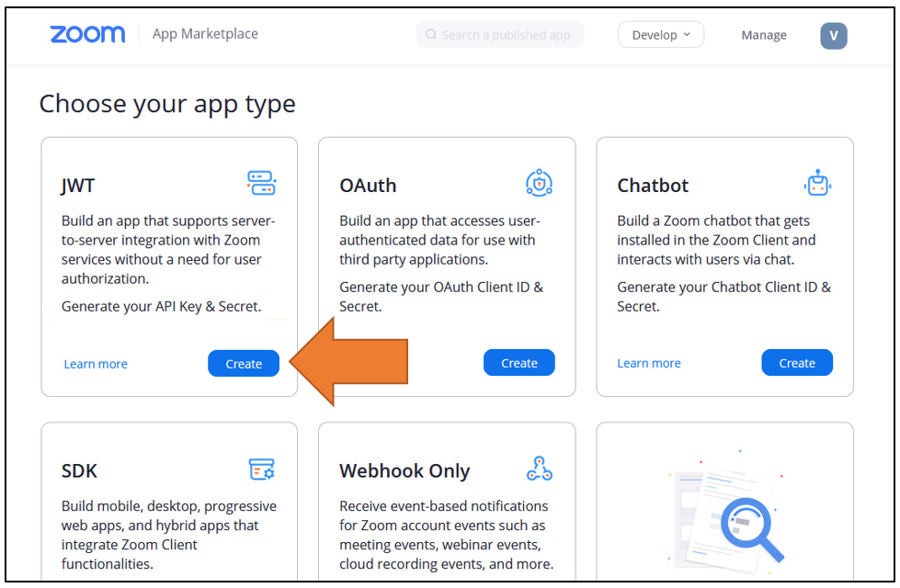Click the Develop dropdown chevron arrow
900x588 pixels.
click(x=687, y=34)
